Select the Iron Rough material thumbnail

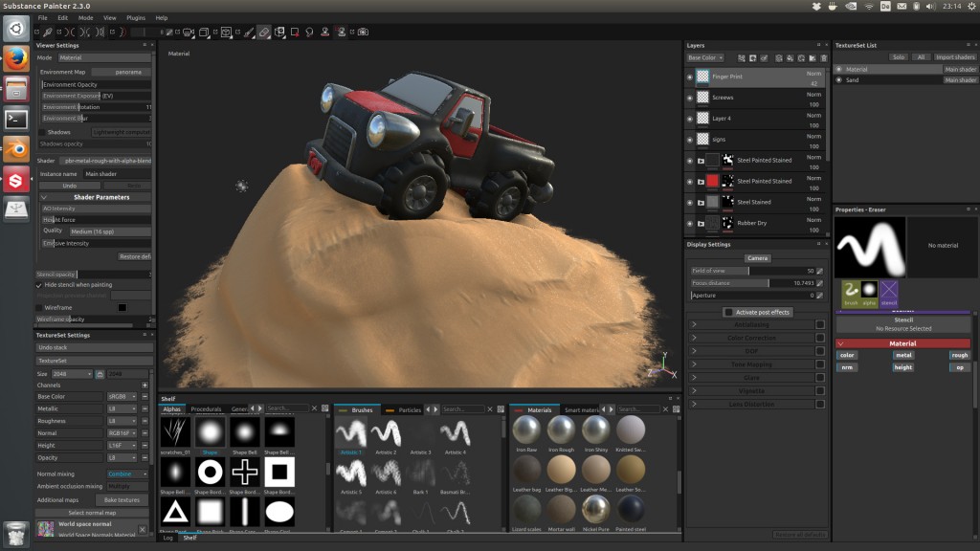[561, 430]
